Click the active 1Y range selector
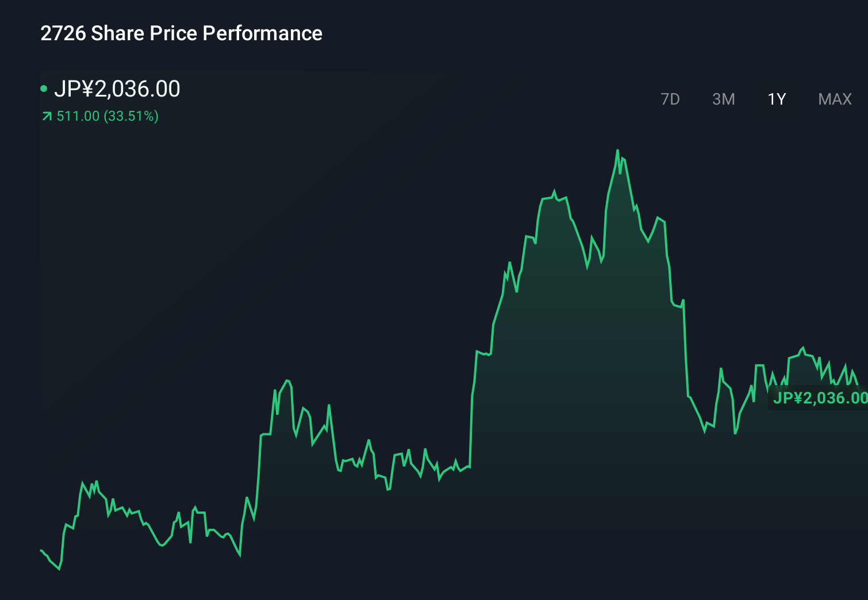 (x=776, y=99)
